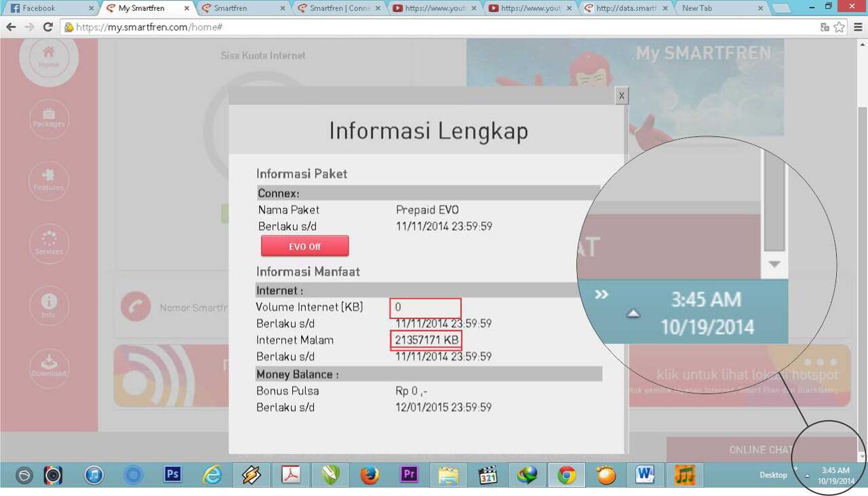Close the New Tab tab
Screen dimensions: 868x496
[761, 8]
